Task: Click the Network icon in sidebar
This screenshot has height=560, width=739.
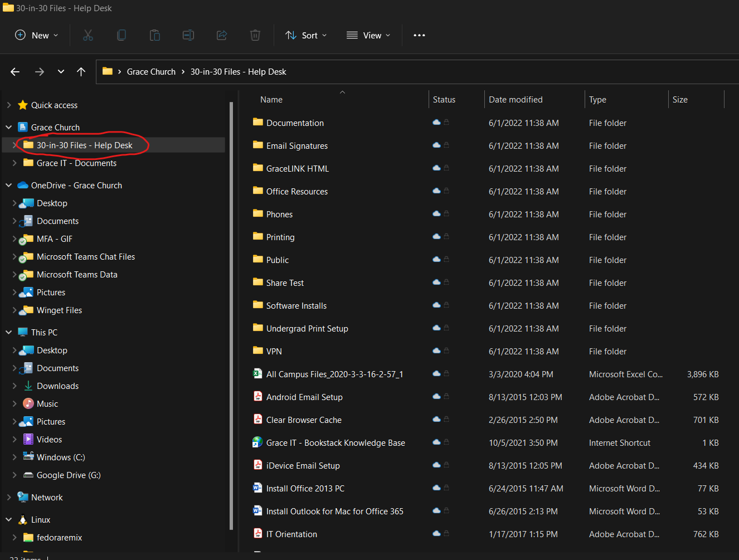Action: tap(23, 497)
